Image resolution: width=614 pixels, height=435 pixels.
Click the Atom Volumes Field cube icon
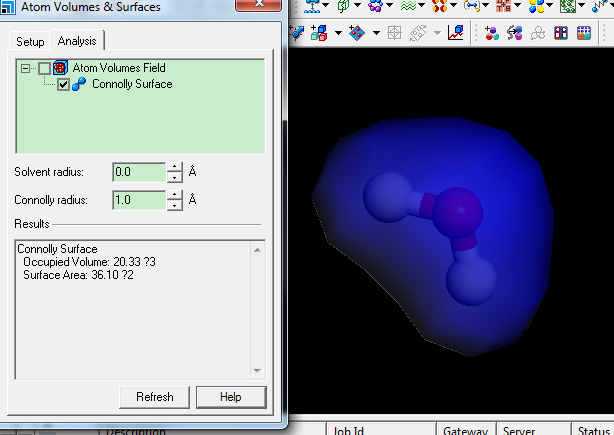(60, 68)
